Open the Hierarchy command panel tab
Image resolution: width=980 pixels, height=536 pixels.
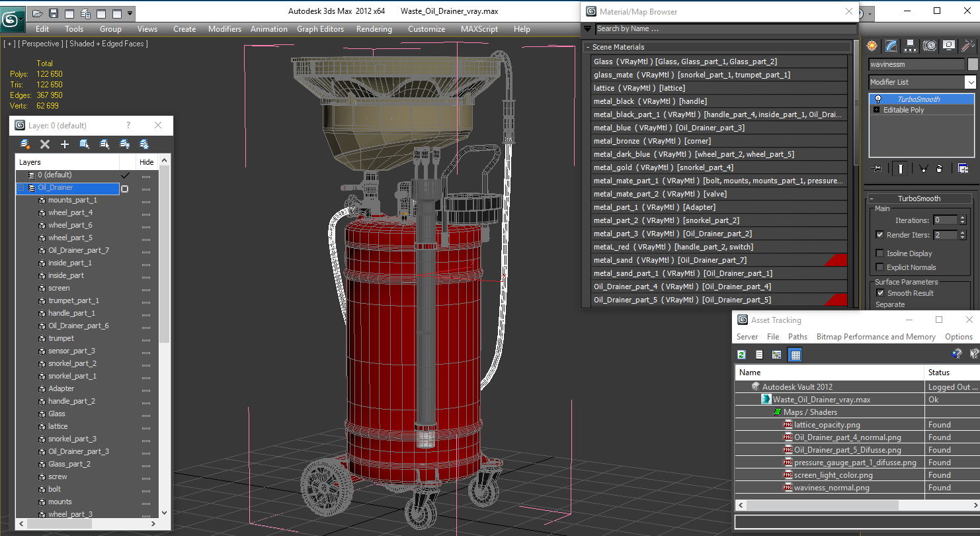coord(911,46)
